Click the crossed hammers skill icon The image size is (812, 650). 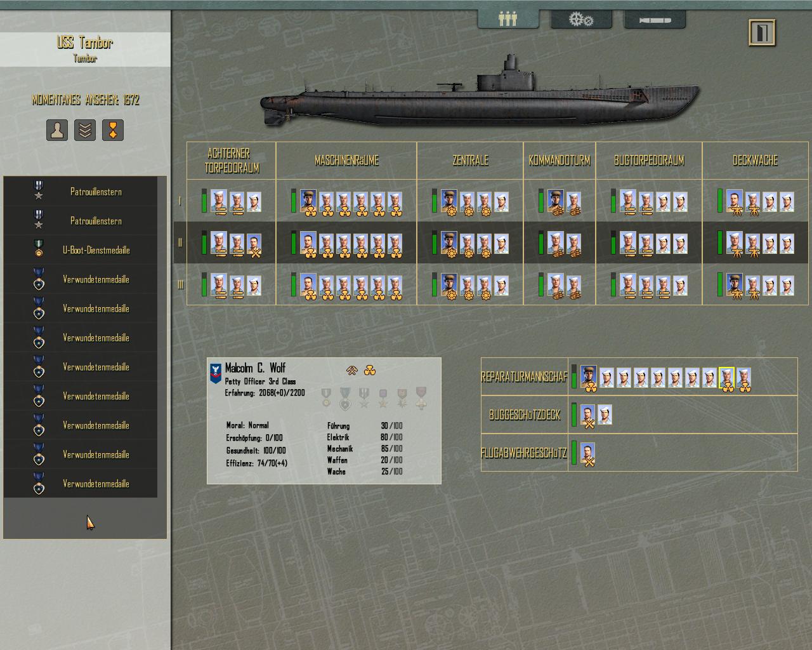(x=352, y=370)
